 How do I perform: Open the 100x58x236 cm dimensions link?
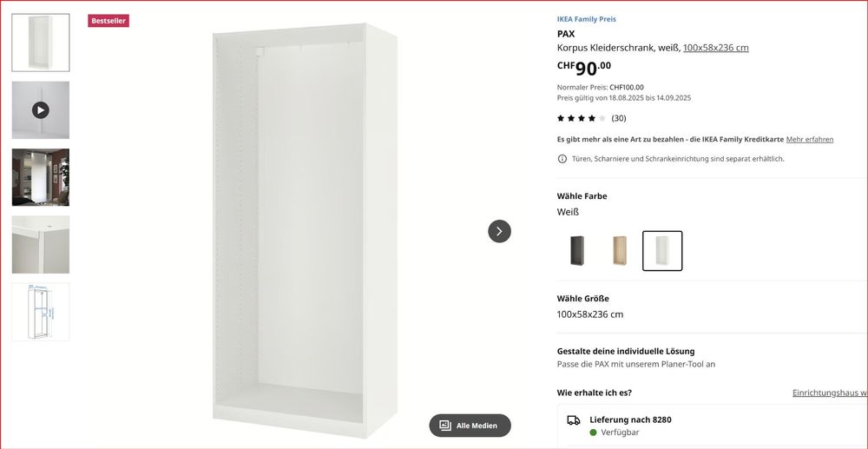tap(715, 48)
